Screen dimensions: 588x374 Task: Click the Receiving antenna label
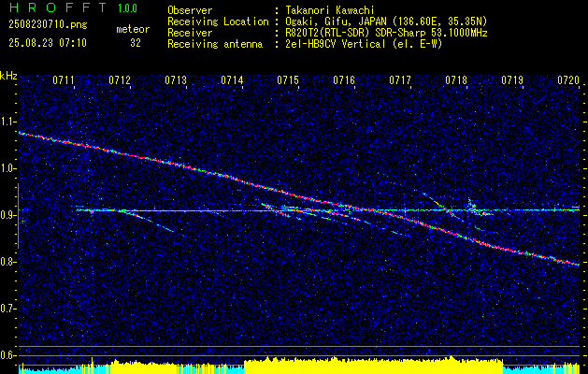coord(215,44)
